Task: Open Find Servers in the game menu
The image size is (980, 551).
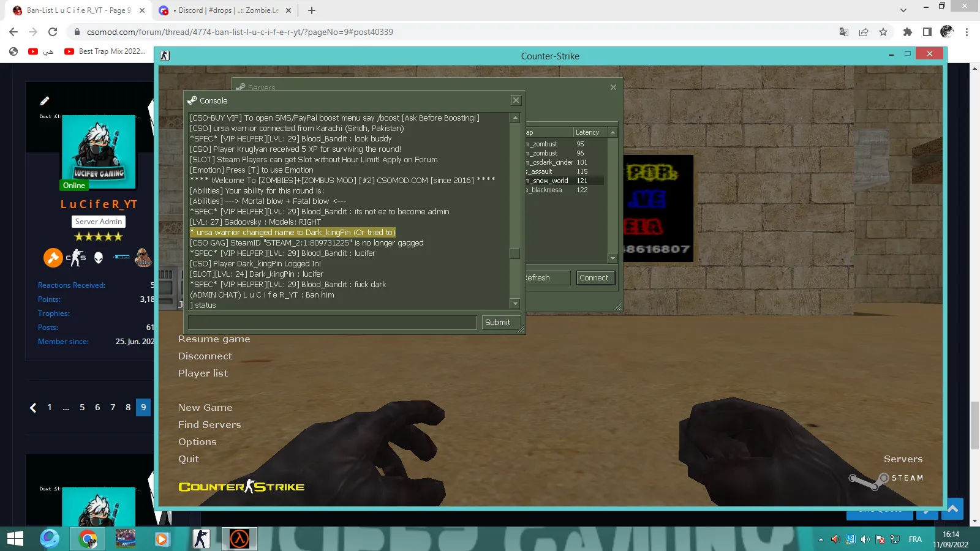Action: pos(209,425)
